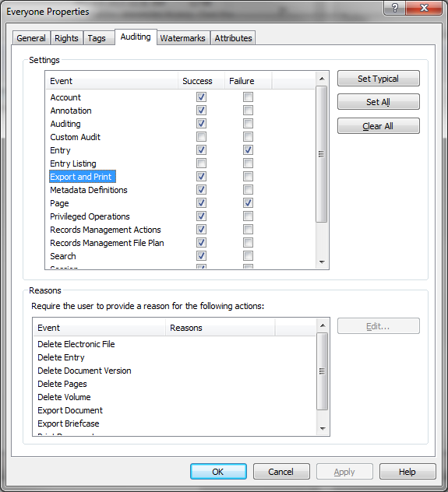Uncheck the Account Success checkbox
The width and height of the screenshot is (448, 492).
[x=201, y=97]
